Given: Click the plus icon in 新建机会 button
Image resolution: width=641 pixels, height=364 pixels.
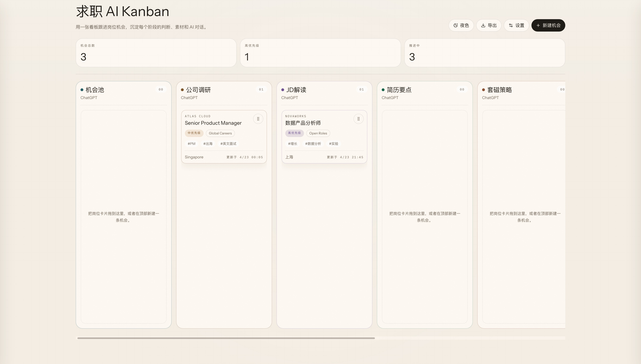Looking at the screenshot, I should (x=538, y=25).
